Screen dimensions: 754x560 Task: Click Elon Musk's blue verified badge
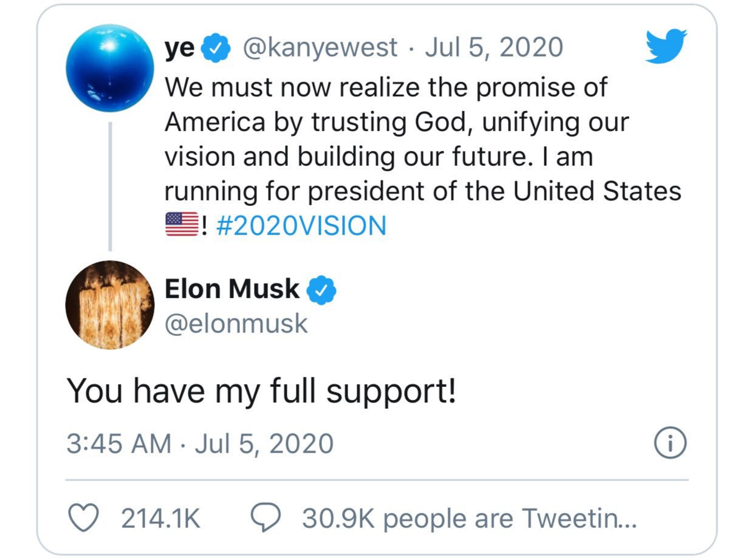click(322, 290)
